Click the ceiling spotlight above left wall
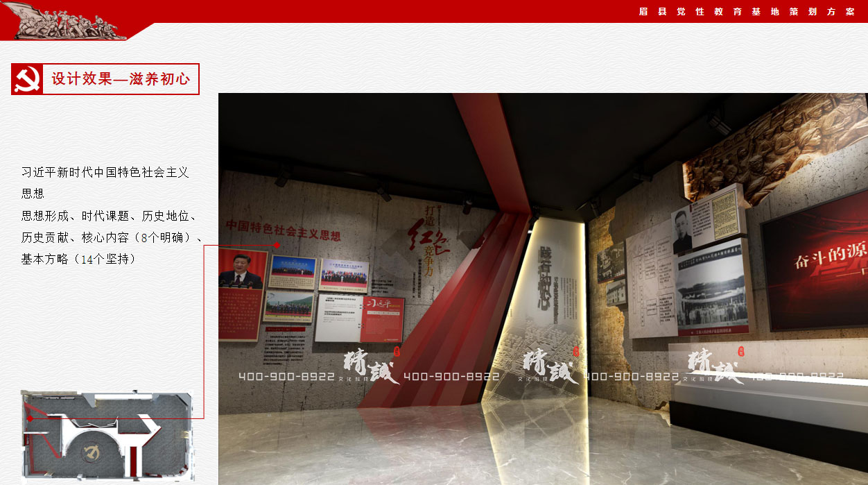This screenshot has width=868, height=485. point(281,178)
